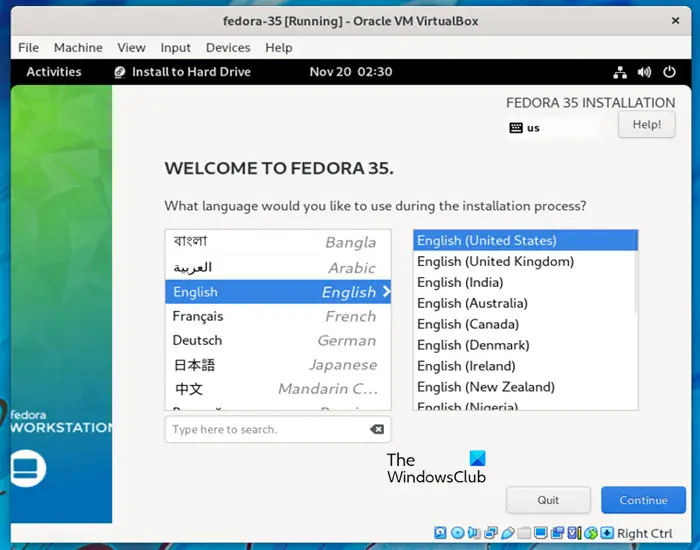Click the network adapters status icon
Image resolution: width=700 pixels, height=550 pixels.
coord(491,533)
